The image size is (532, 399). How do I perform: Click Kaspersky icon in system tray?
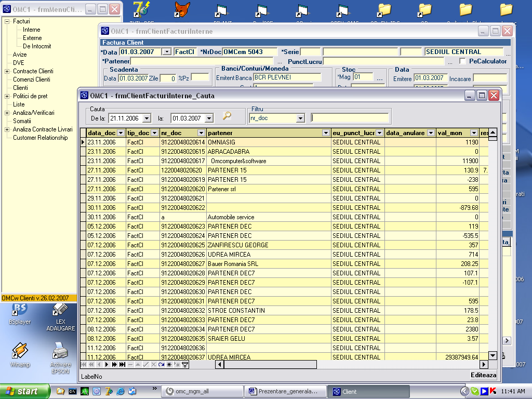pyautogui.click(x=493, y=391)
